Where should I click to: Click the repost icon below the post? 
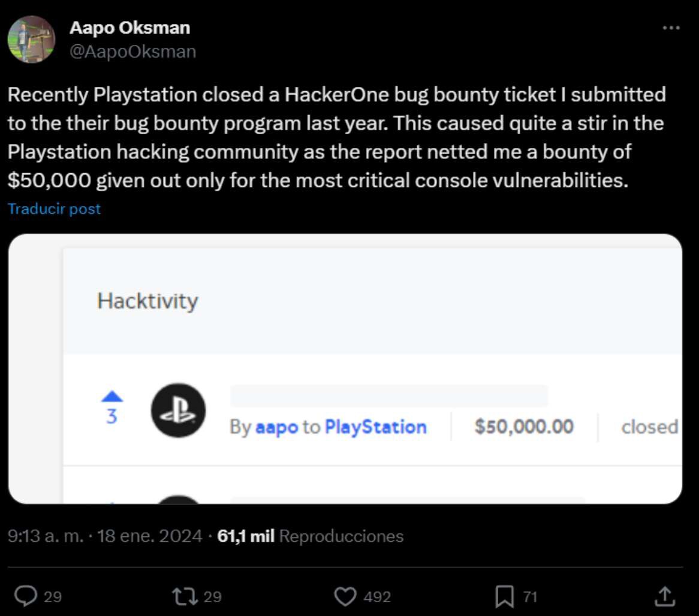pos(186,596)
